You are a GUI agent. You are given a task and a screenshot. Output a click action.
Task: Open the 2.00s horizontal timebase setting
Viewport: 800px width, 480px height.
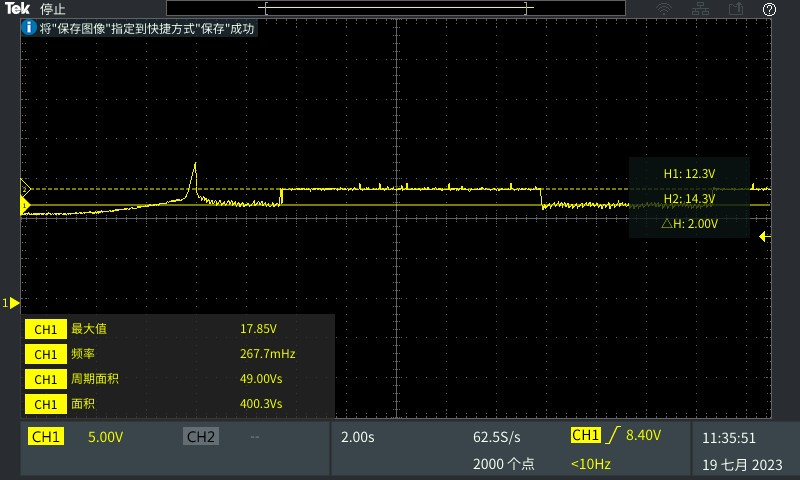(x=358, y=437)
